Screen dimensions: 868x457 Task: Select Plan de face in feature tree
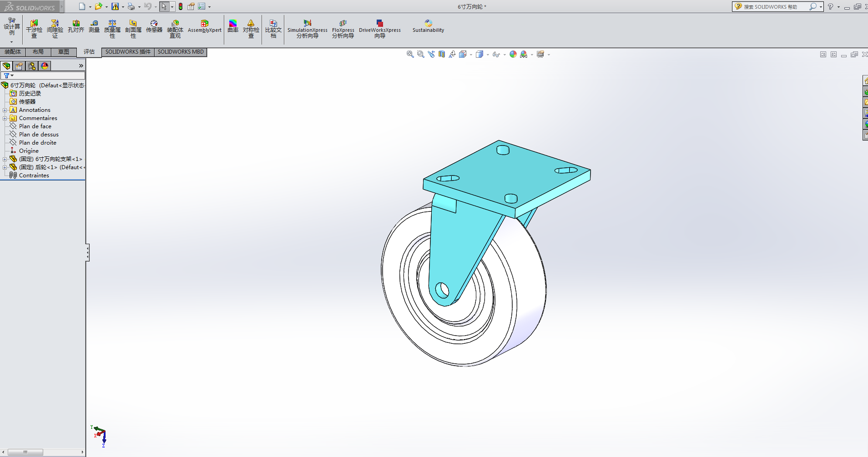(x=35, y=126)
